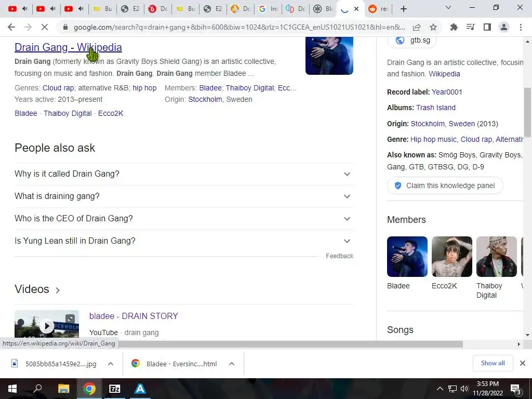Open the Cloud rap genre link
The image size is (532, 399).
(x=58, y=88)
